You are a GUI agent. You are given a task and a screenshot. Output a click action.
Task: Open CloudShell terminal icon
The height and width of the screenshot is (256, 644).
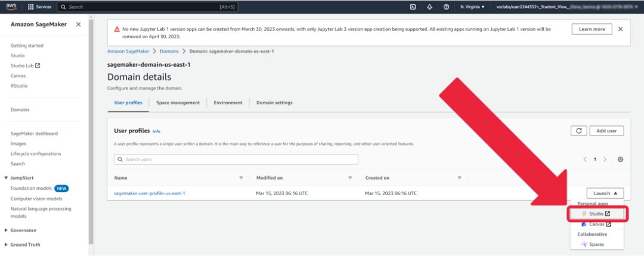(x=413, y=7)
